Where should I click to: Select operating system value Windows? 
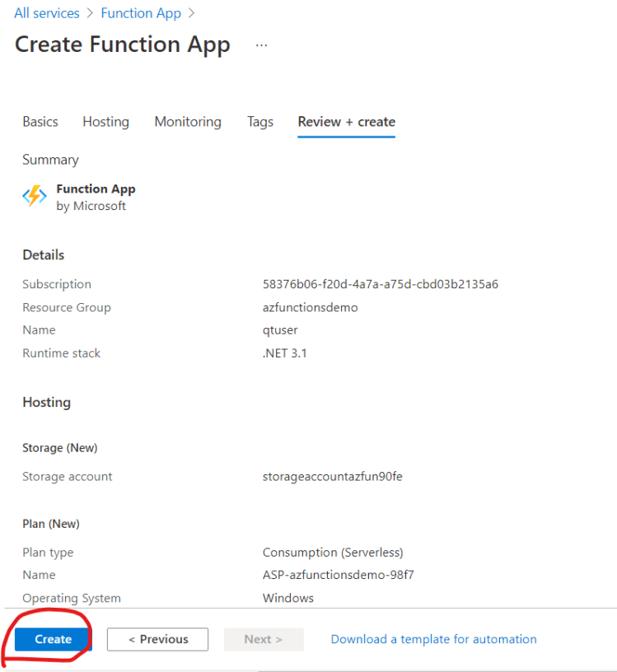(x=288, y=598)
